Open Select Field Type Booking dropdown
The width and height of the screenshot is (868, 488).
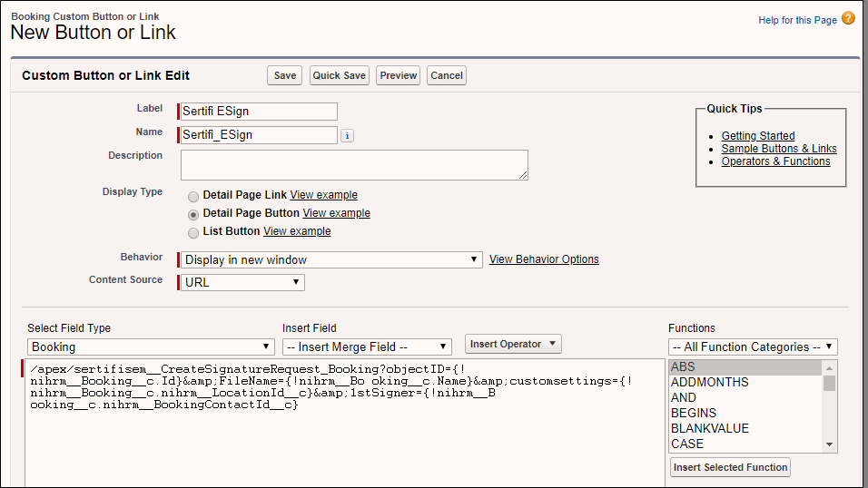[x=151, y=346]
